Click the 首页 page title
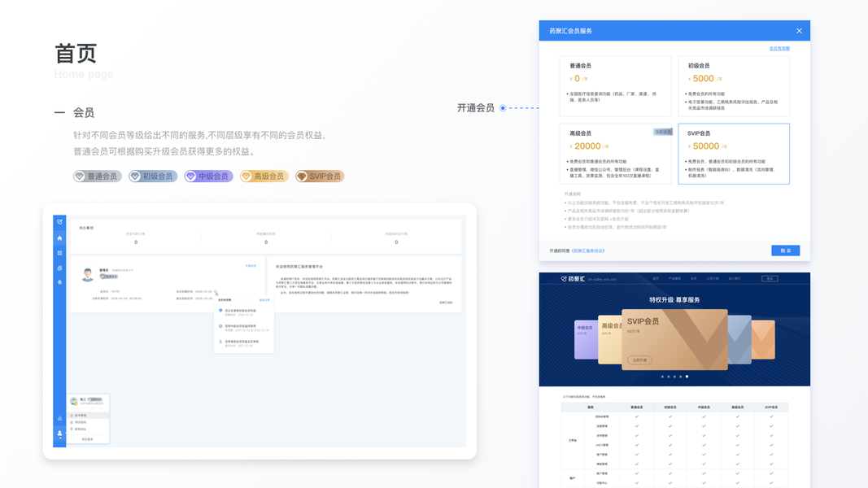The image size is (868, 488). point(76,54)
